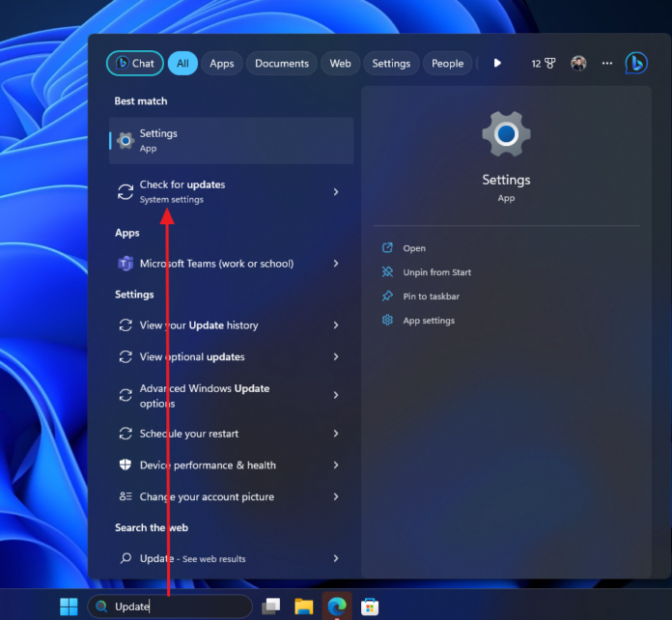Click sync icon beside View your Update history
The width and height of the screenshot is (672, 620).
coord(126,325)
